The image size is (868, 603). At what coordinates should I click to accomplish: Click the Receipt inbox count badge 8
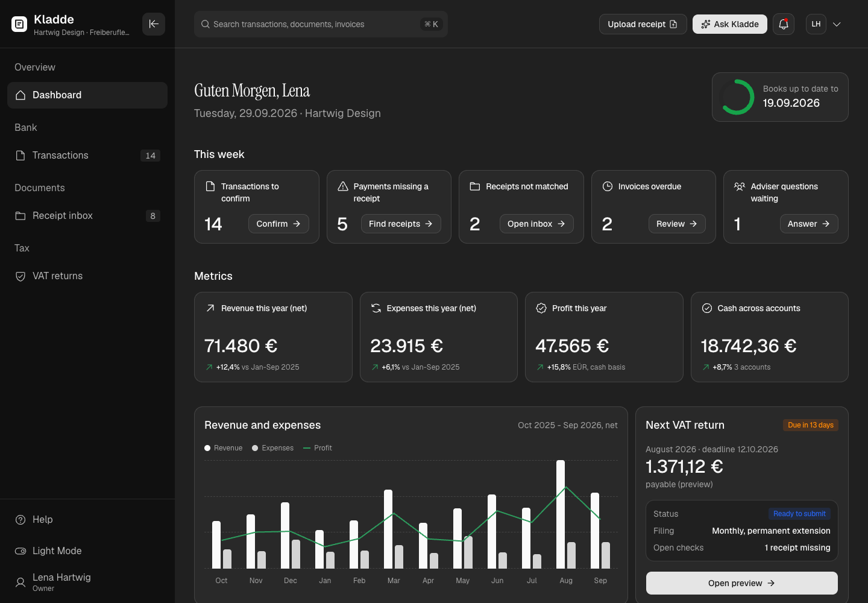153,216
